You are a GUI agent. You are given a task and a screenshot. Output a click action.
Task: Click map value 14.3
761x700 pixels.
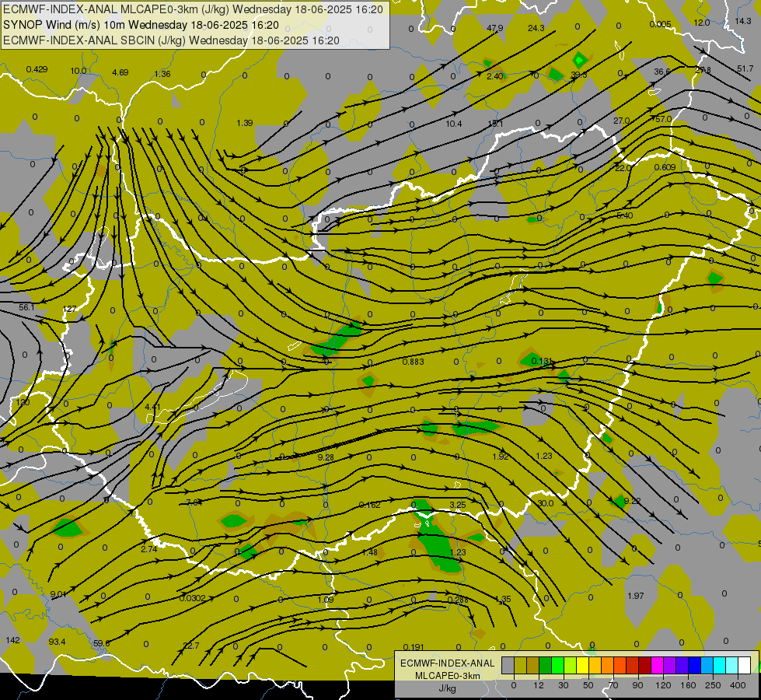742,21
